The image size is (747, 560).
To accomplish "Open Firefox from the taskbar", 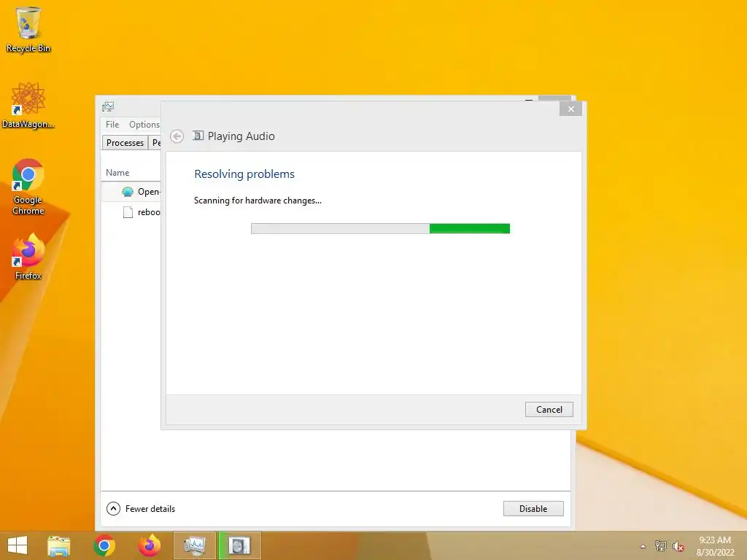I will (x=149, y=545).
